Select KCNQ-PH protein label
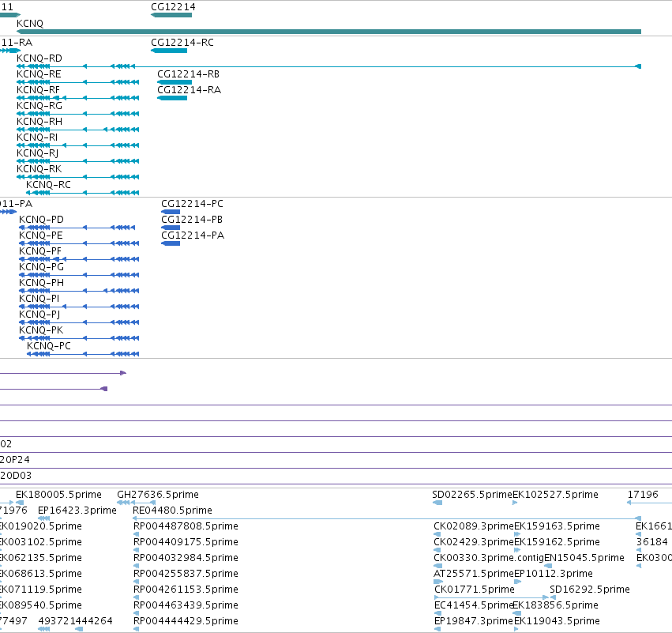The image size is (672, 633). click(41, 283)
